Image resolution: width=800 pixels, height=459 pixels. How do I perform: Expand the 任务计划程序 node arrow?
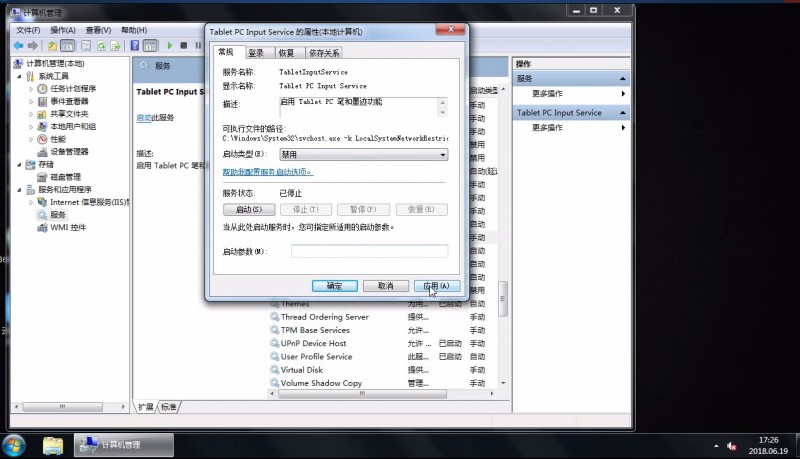[31, 89]
